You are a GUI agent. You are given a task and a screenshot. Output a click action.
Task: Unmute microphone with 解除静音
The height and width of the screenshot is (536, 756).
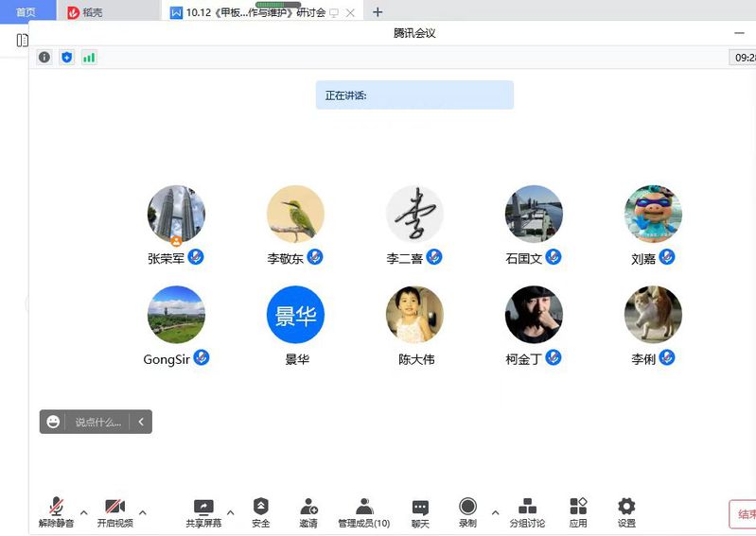(x=56, y=511)
